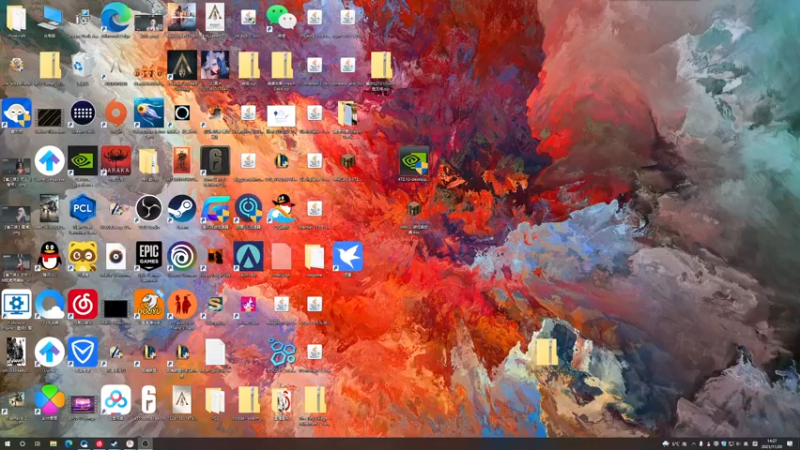
Task: Select the Subnautica game shortcut
Action: click(149, 113)
